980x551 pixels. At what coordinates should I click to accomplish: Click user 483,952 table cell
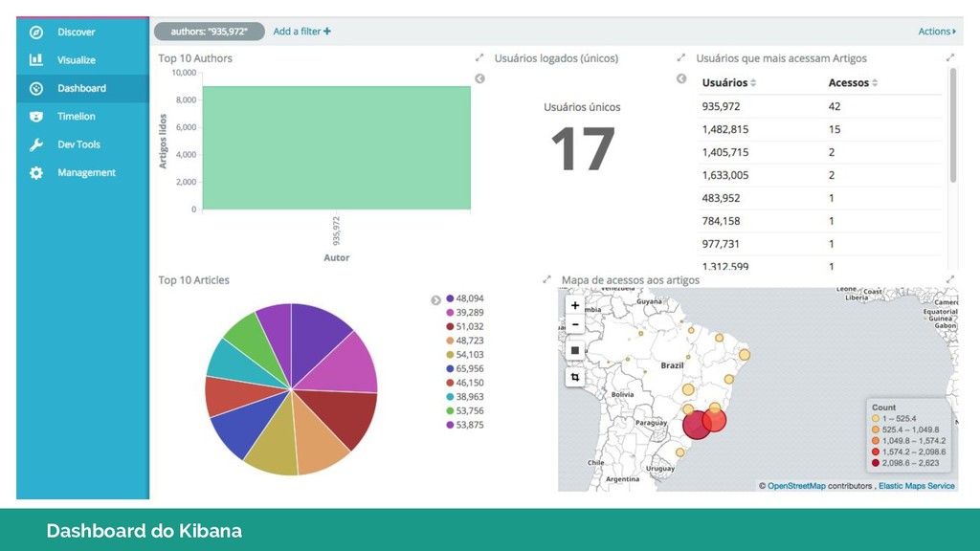pos(721,198)
